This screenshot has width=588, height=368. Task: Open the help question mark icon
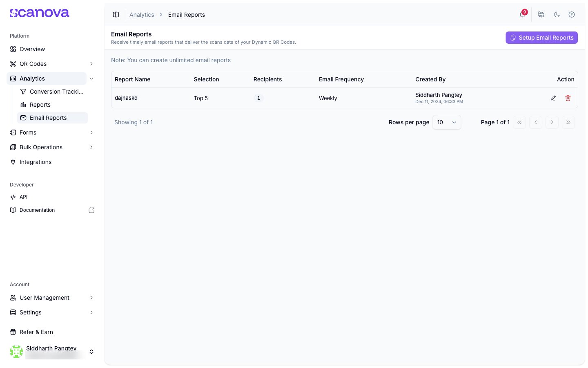click(572, 15)
